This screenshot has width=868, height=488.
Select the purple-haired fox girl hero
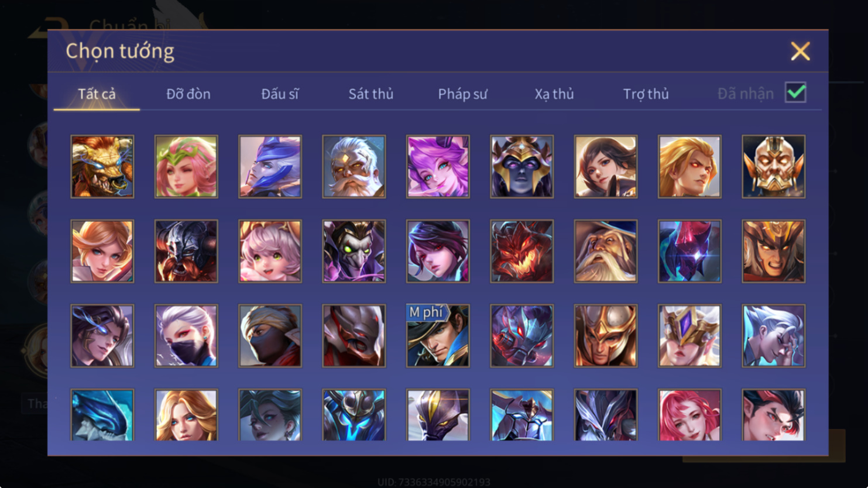click(438, 167)
